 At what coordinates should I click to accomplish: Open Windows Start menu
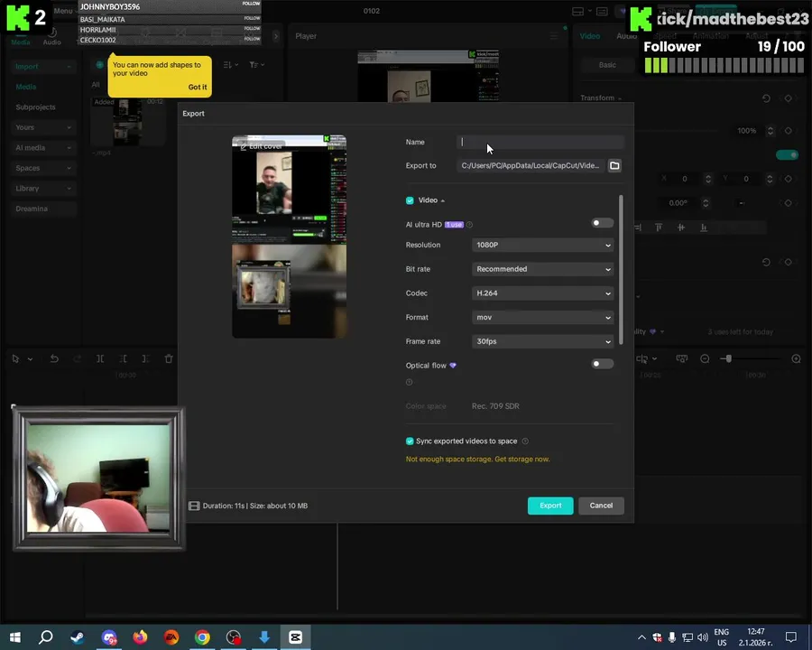click(15, 637)
